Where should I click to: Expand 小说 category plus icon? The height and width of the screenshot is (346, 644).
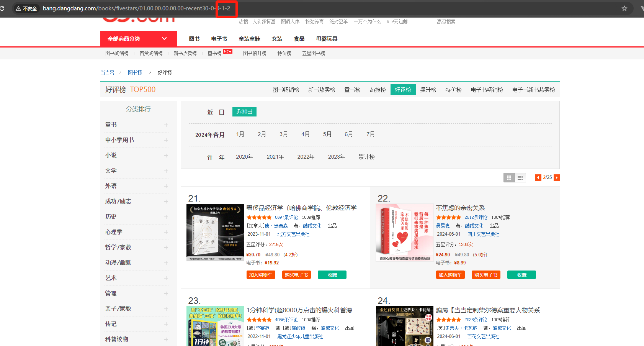166,156
